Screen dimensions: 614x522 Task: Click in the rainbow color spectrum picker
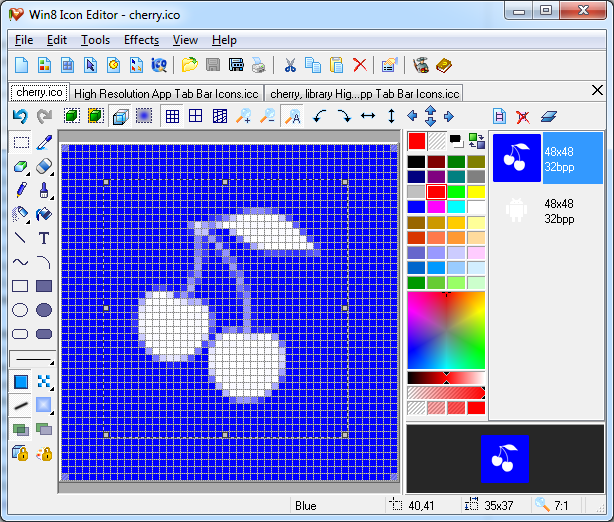click(446, 330)
